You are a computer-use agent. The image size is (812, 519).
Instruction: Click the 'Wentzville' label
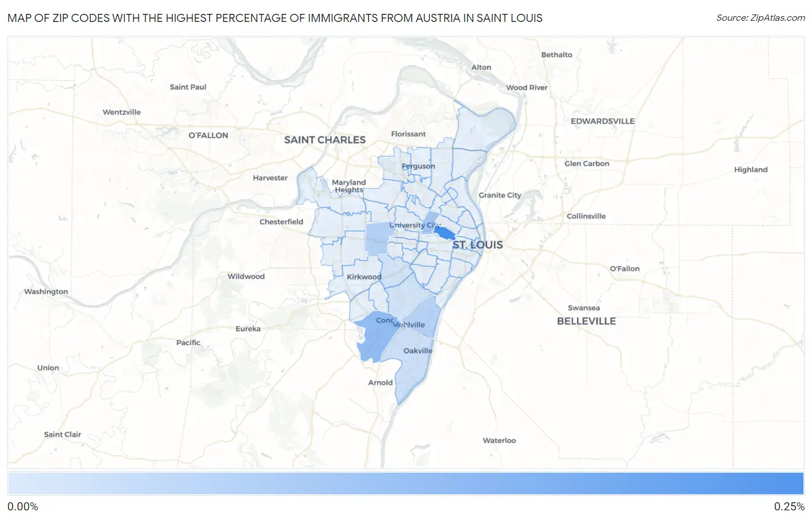122,112
